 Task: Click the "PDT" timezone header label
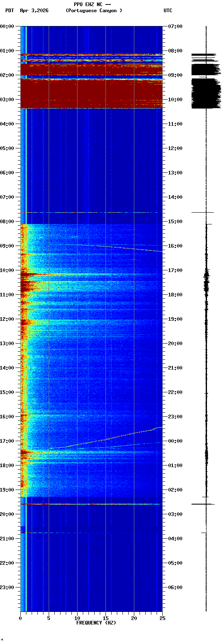pos(10,11)
